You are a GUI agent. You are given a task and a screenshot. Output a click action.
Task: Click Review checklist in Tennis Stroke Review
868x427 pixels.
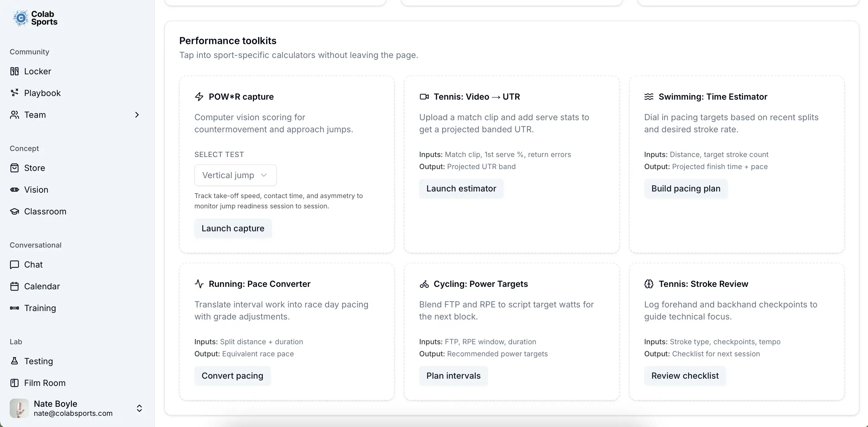tap(685, 375)
